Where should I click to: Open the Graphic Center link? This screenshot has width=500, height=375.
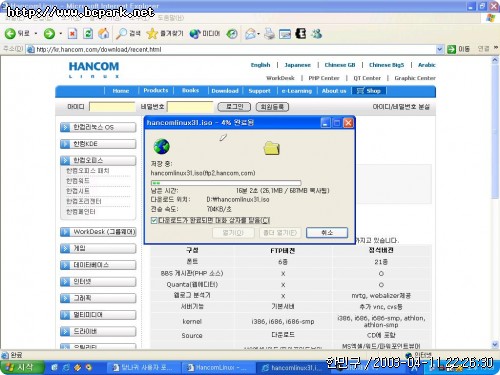tap(415, 78)
